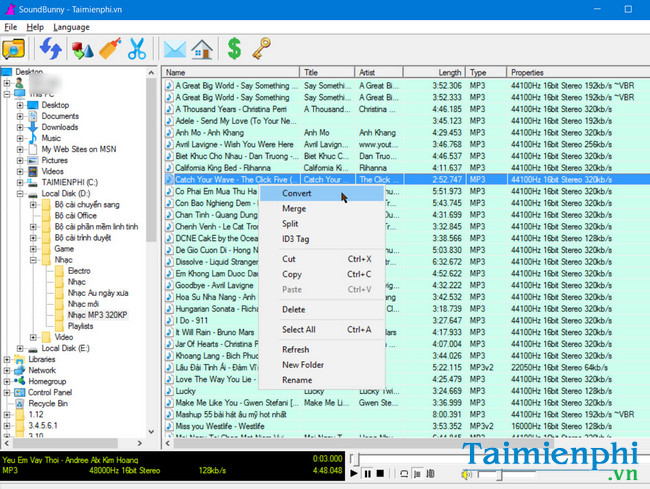Viewport: 650px width, 489px height.
Task: Select the Nhạc MP3 320KP folder
Action: (x=97, y=315)
